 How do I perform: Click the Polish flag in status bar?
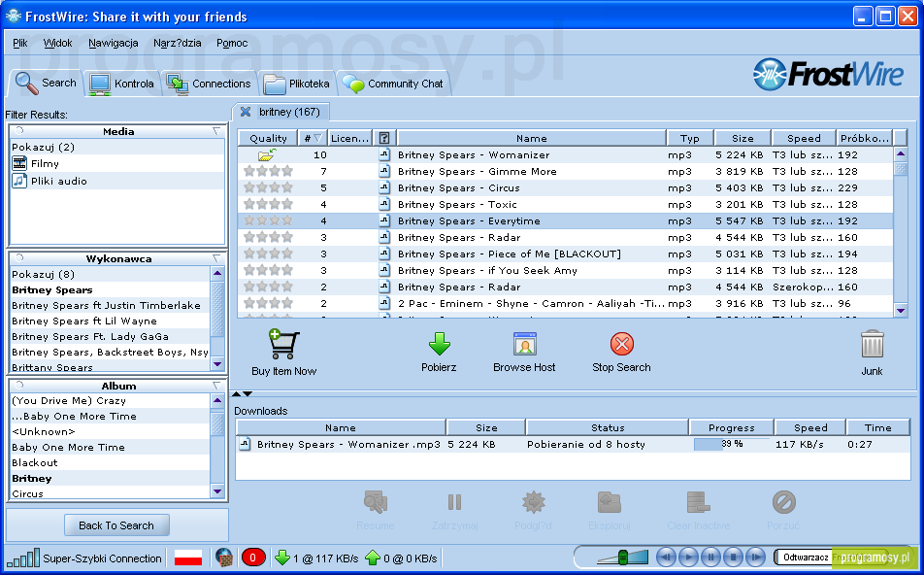tap(188, 558)
